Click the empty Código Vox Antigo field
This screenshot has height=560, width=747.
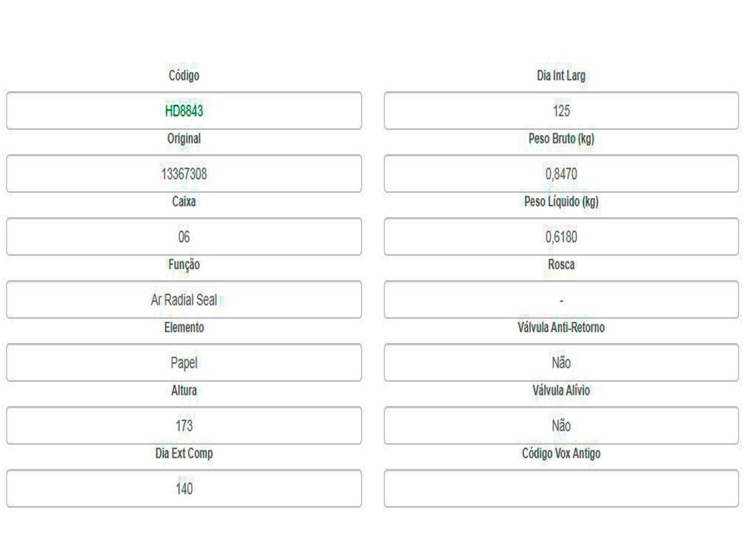pyautogui.click(x=561, y=488)
